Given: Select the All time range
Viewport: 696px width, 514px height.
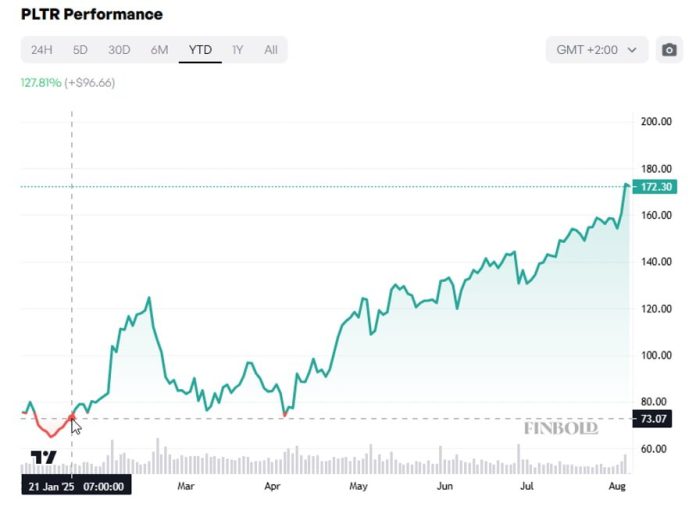Looking at the screenshot, I should click(271, 49).
